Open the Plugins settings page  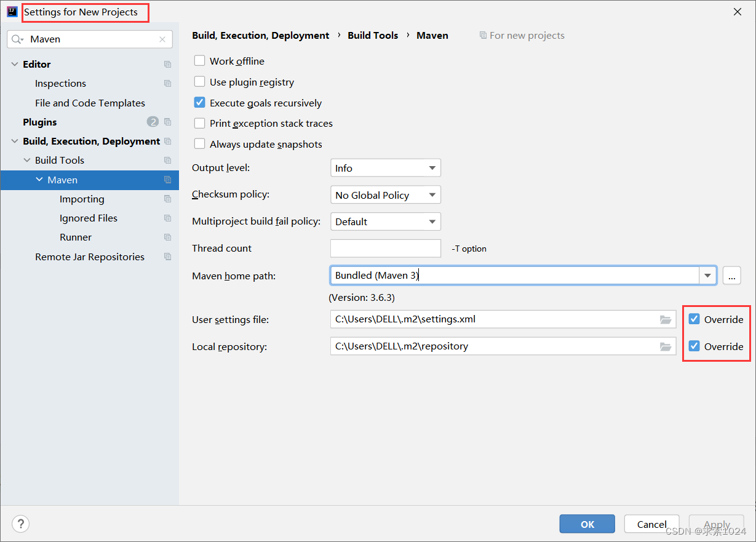(39, 122)
